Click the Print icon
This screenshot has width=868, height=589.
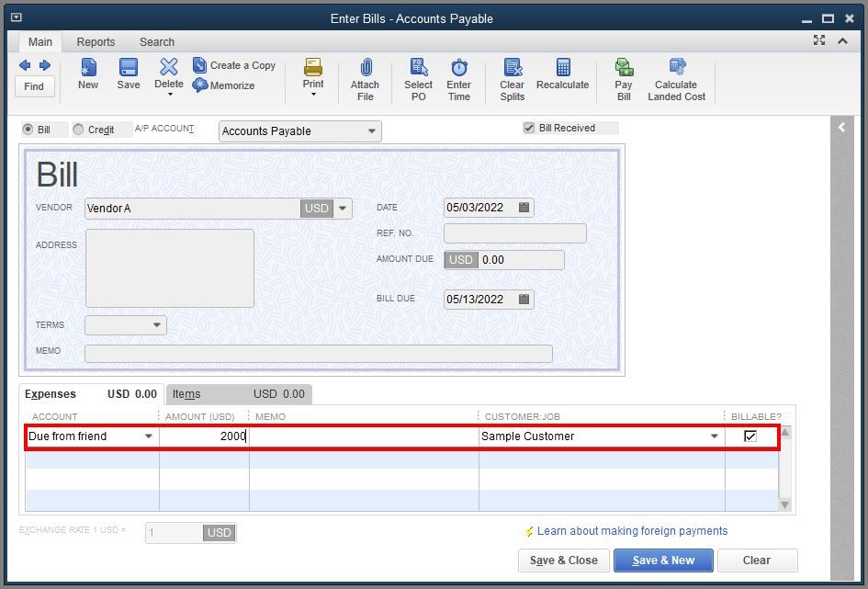pyautogui.click(x=313, y=67)
